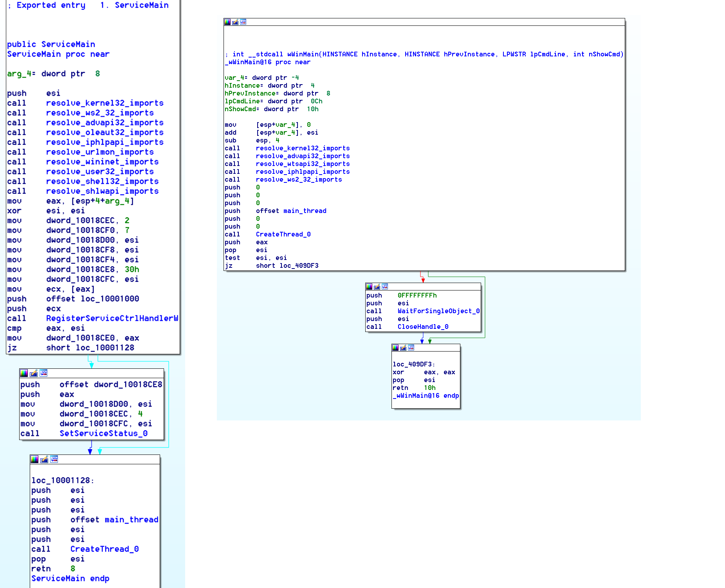Click the edit-name icon on the SetServiceStatus_0 block
This screenshot has width=725, height=588.
click(34, 373)
